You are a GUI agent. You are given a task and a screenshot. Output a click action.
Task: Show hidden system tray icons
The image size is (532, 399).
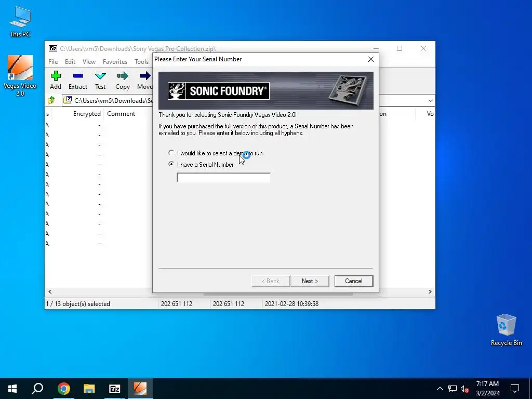point(440,389)
